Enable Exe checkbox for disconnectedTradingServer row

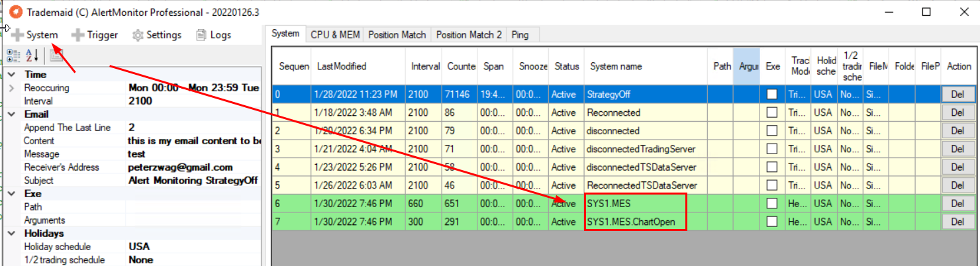[772, 149]
